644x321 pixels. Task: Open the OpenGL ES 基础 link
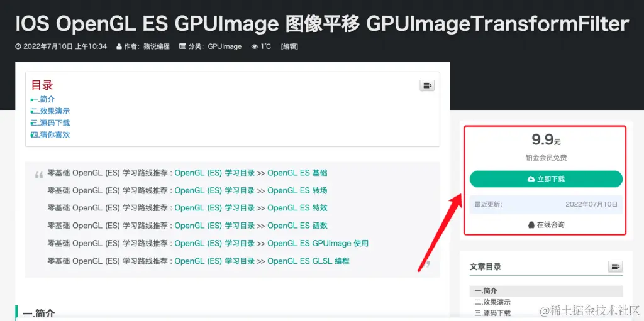pyautogui.click(x=297, y=173)
